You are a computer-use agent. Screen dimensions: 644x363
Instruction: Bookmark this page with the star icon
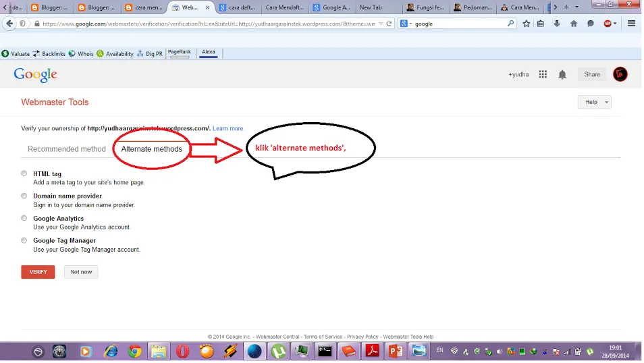(526, 24)
